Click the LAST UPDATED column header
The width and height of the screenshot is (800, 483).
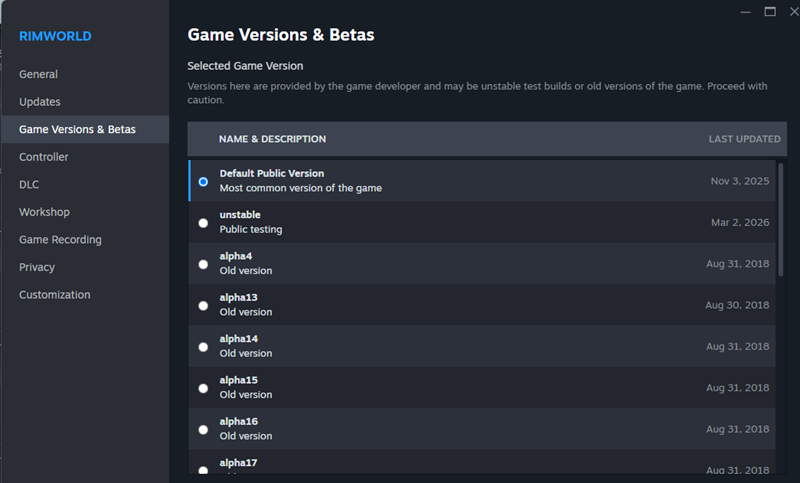pyautogui.click(x=744, y=139)
